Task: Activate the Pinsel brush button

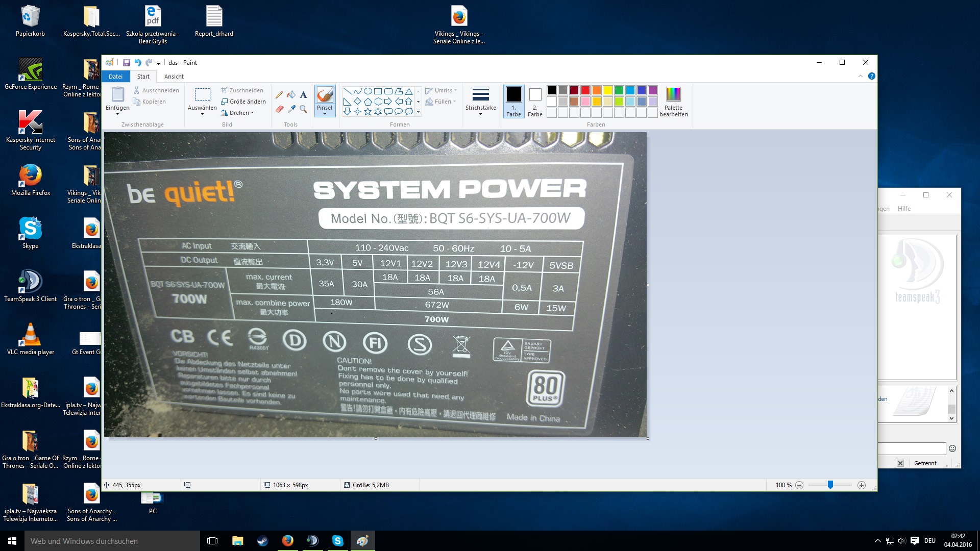Action: 325,97
